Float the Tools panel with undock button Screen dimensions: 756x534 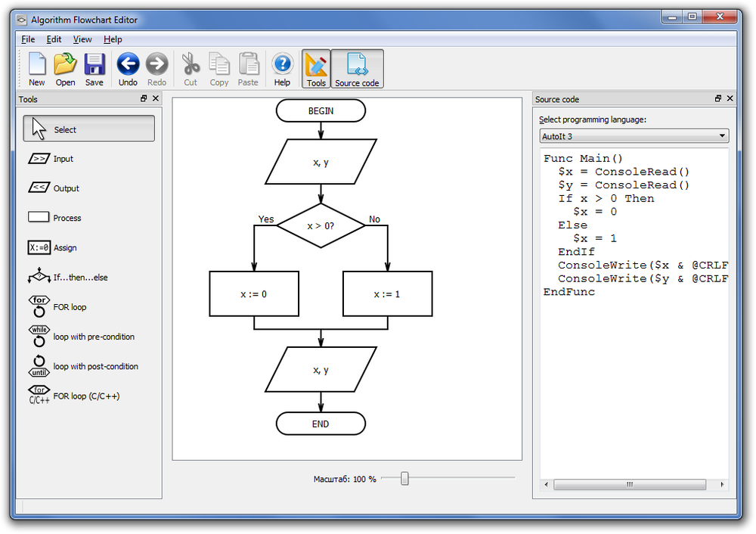click(x=144, y=99)
